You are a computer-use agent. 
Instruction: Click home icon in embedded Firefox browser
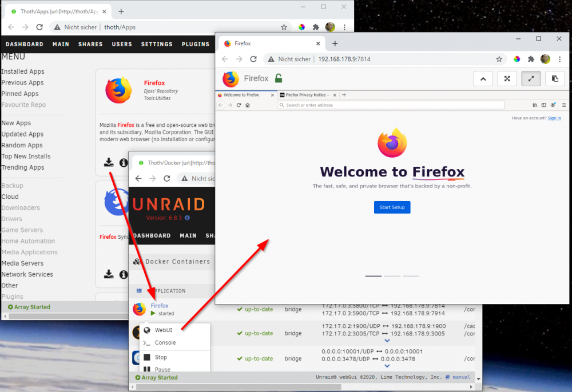tap(248, 105)
